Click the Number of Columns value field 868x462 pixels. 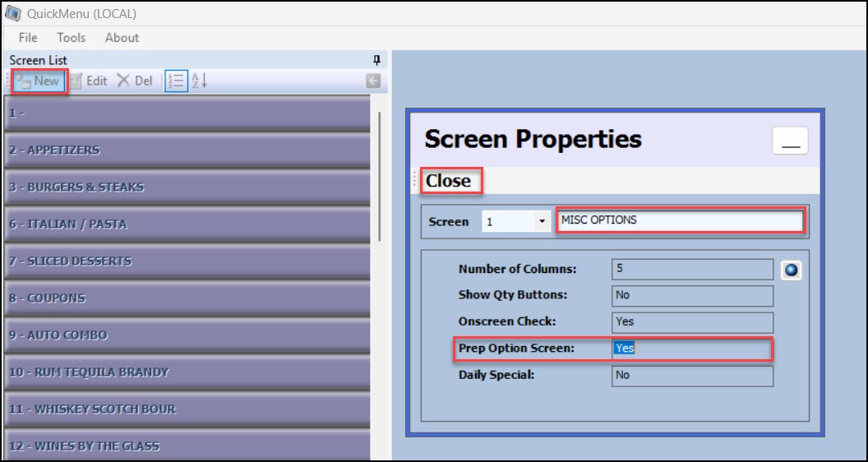tap(692, 269)
